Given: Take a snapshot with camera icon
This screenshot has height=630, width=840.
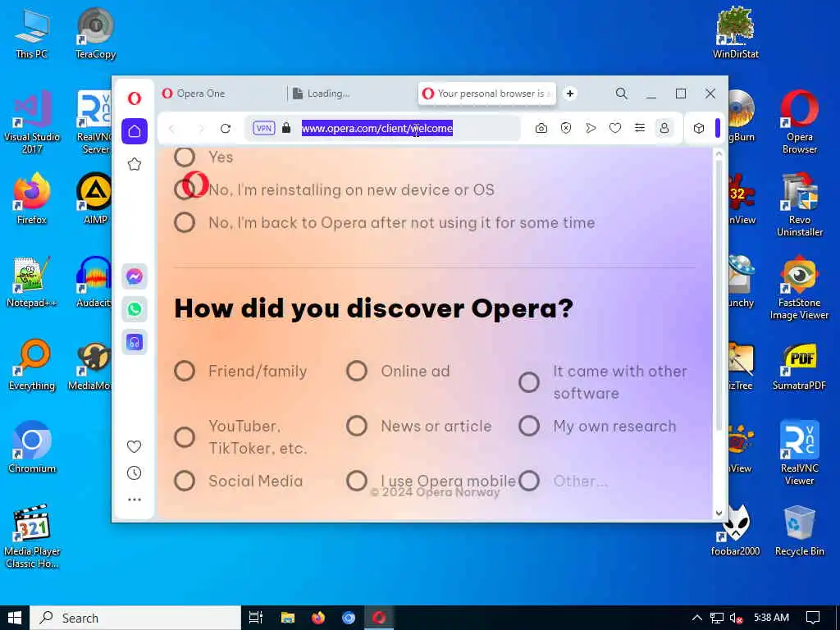Looking at the screenshot, I should click(541, 128).
